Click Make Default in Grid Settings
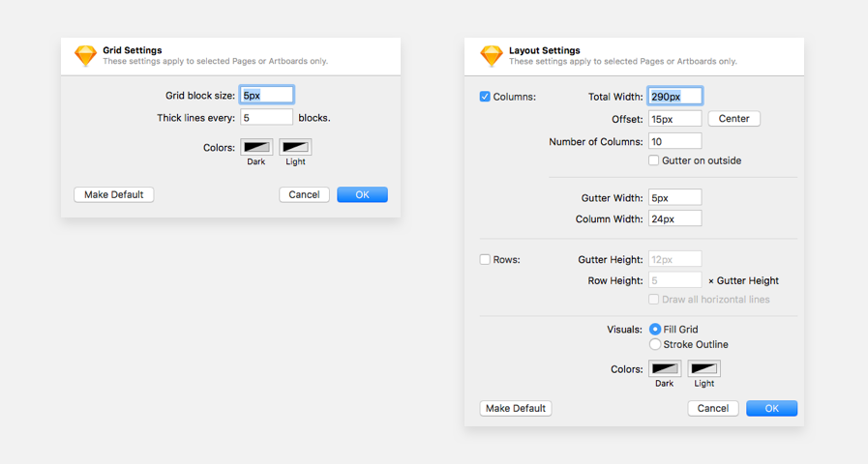 (x=113, y=194)
